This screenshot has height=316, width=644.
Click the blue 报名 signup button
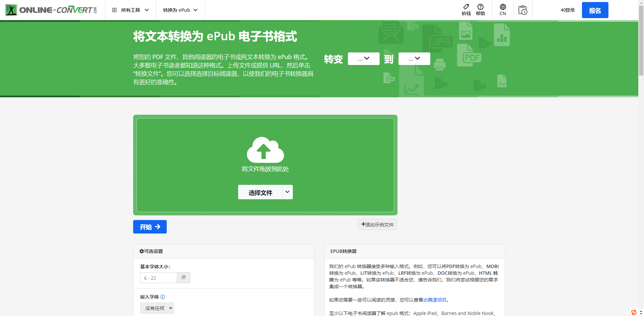point(595,10)
